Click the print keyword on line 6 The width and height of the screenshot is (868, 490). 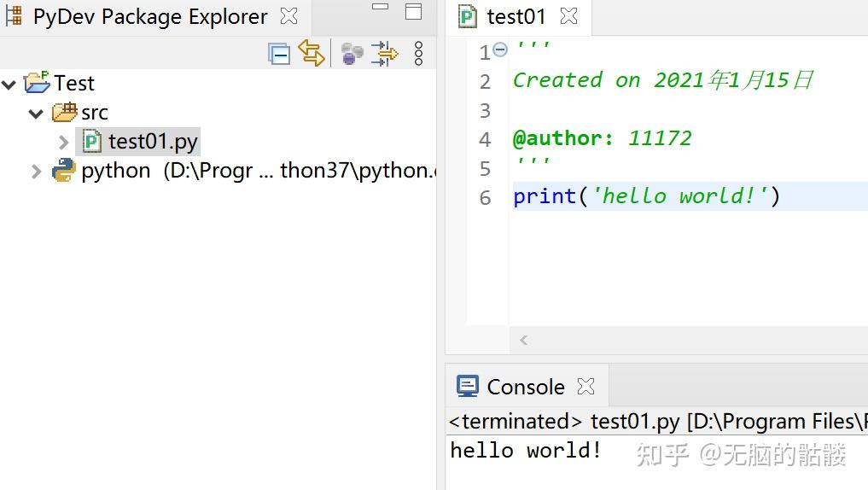click(x=545, y=196)
